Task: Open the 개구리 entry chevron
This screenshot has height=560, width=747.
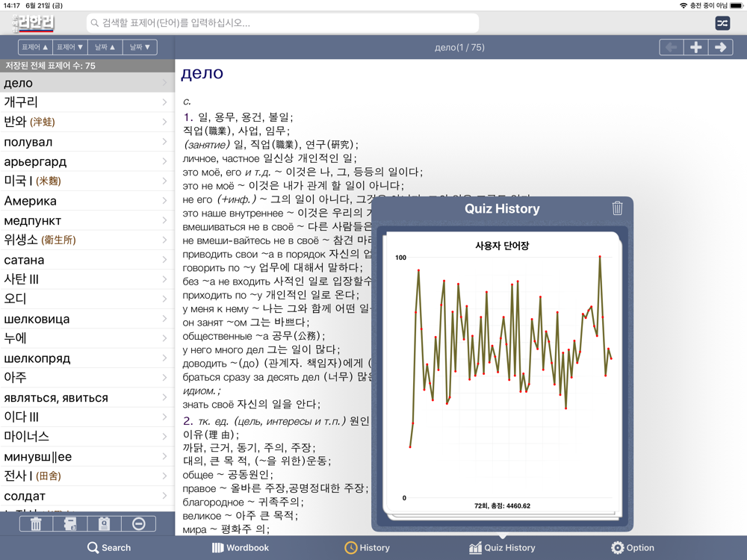Action: pyautogui.click(x=164, y=102)
